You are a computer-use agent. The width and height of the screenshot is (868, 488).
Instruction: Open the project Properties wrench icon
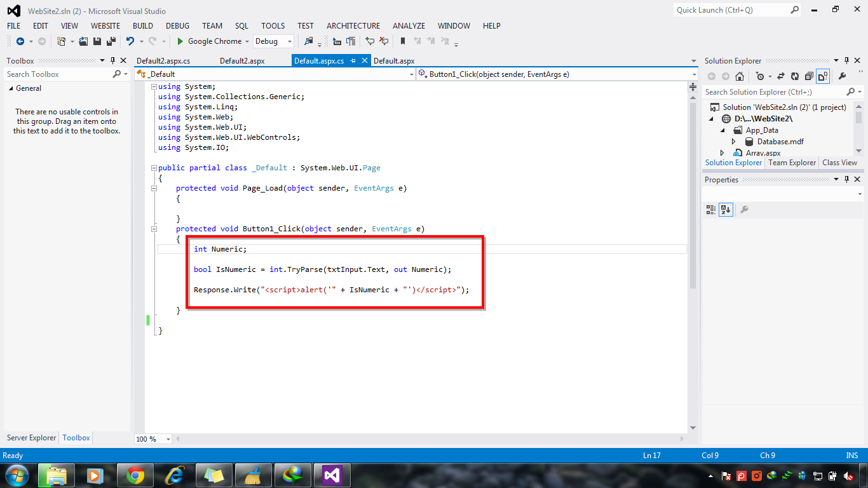841,76
